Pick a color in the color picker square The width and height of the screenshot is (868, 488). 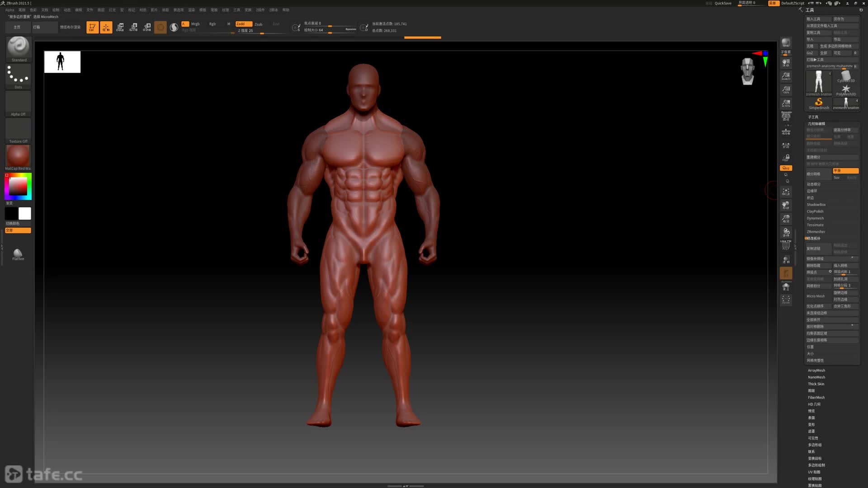click(18, 186)
